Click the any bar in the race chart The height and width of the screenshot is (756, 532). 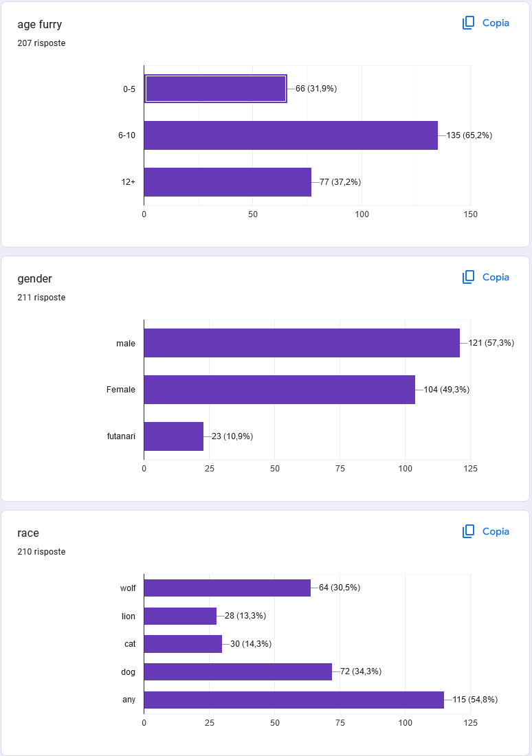click(293, 700)
